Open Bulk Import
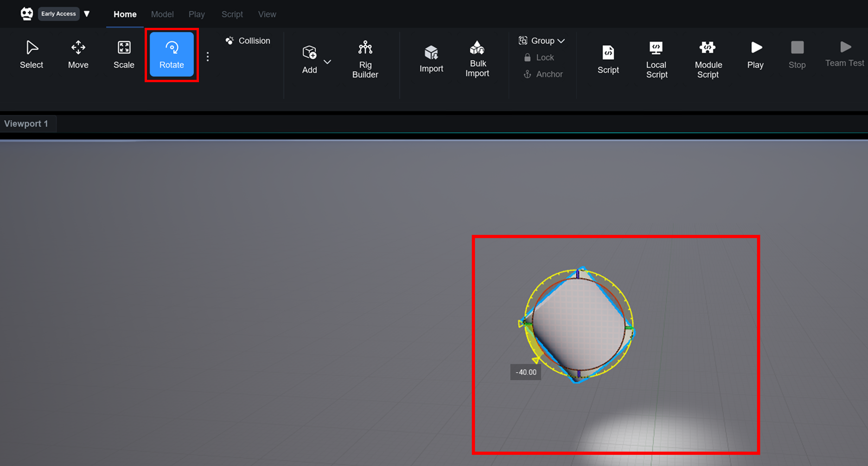Screen dimensions: 868x466 point(477,59)
